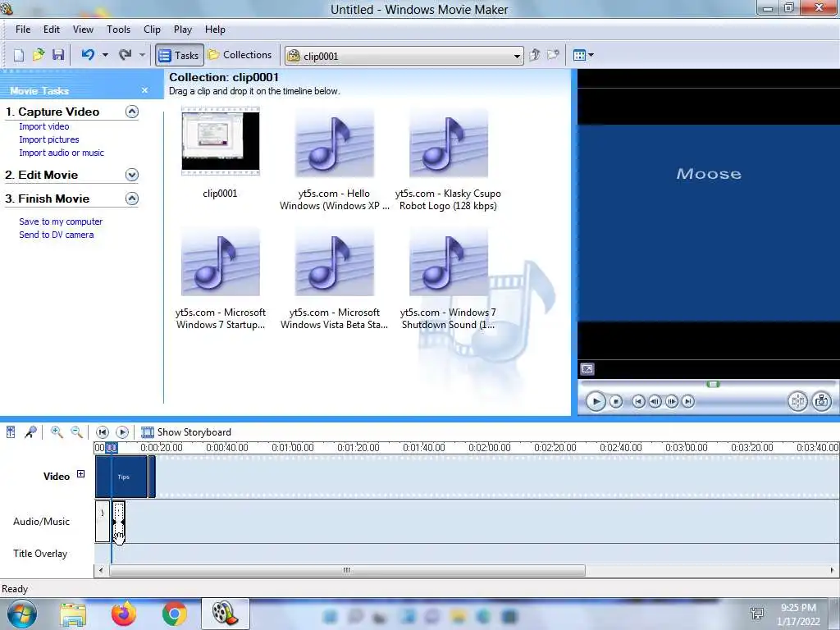Open the narrate timeline microphone tool
Screen dimensions: 840x630
click(30, 431)
